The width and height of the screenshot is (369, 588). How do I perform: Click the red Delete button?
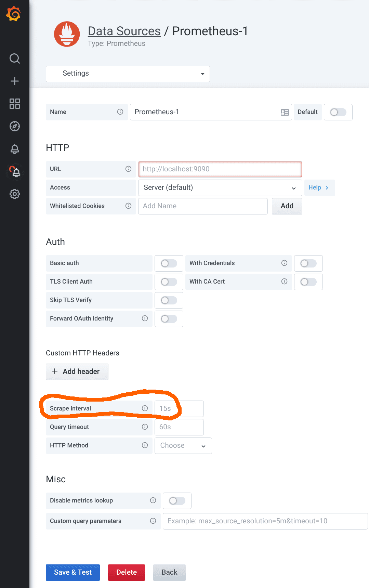pos(126,572)
